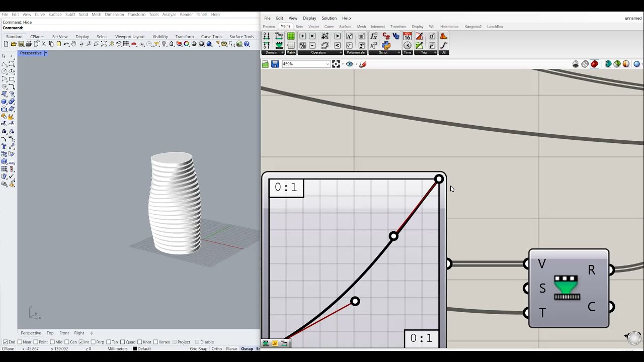Open the Rhino Analyze menu
The height and width of the screenshot is (362, 644).
click(169, 15)
